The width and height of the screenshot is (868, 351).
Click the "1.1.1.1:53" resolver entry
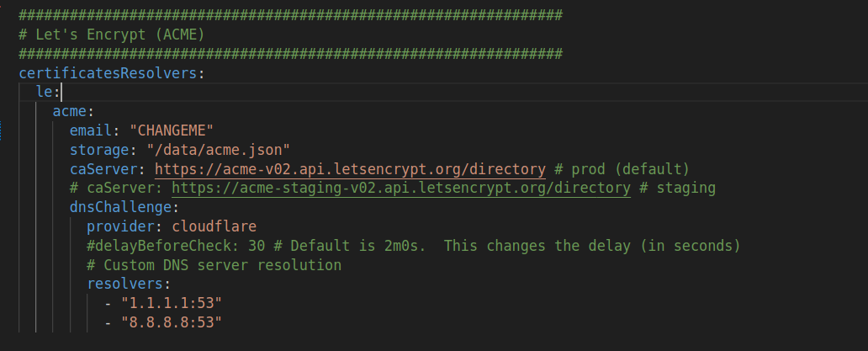pyautogui.click(x=172, y=303)
